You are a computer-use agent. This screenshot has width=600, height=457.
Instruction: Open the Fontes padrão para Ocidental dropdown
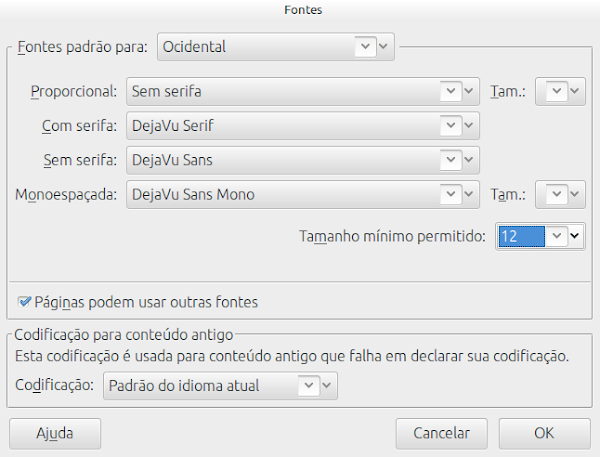point(276,47)
